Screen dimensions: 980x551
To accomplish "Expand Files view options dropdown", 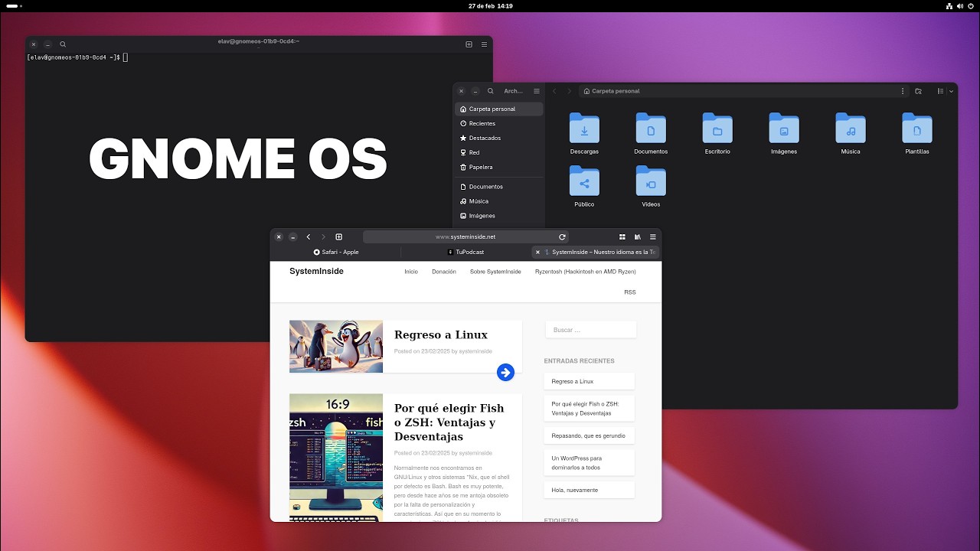I will [952, 91].
